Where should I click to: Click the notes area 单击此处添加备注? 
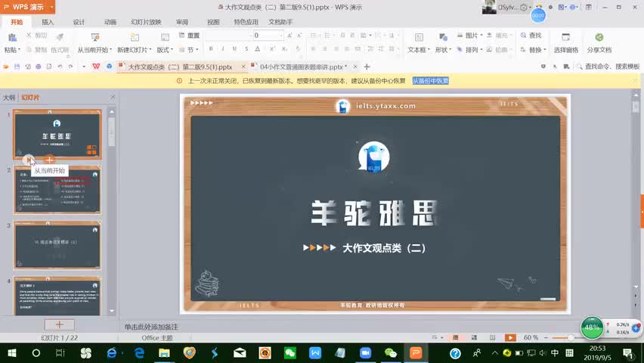click(x=151, y=327)
